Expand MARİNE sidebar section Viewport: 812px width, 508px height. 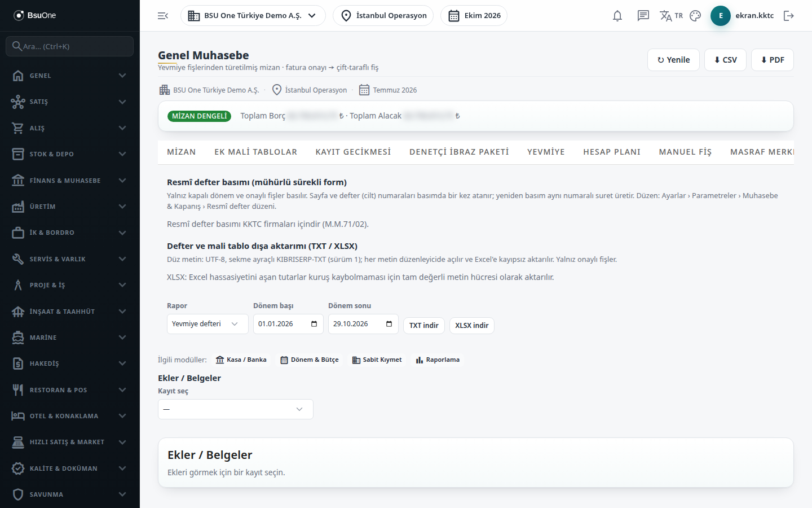pyautogui.click(x=70, y=338)
